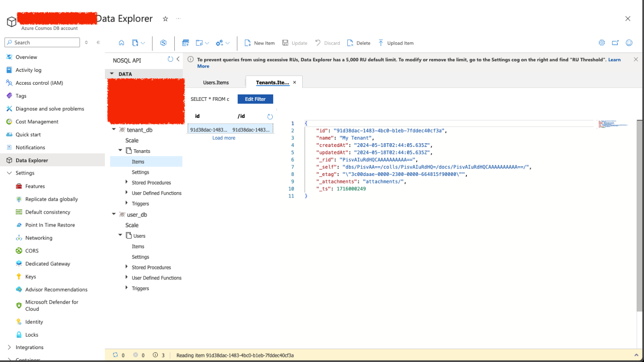The image size is (644, 362).
Task: Click the Search box in sidebar
Action: (x=42, y=42)
